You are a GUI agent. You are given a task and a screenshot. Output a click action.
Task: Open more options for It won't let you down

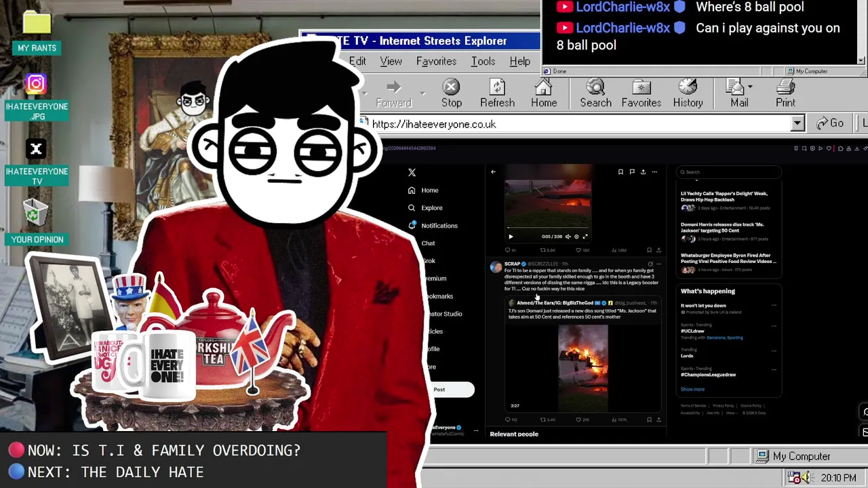[774, 305]
